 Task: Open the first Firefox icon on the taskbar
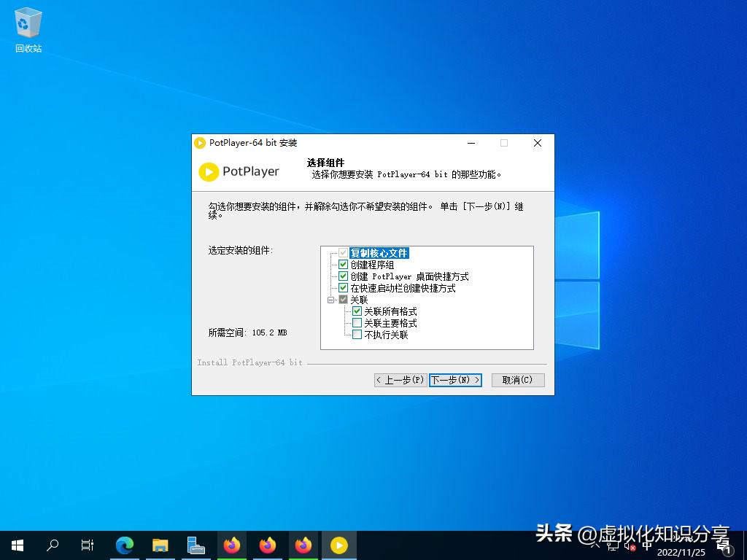tap(232, 545)
